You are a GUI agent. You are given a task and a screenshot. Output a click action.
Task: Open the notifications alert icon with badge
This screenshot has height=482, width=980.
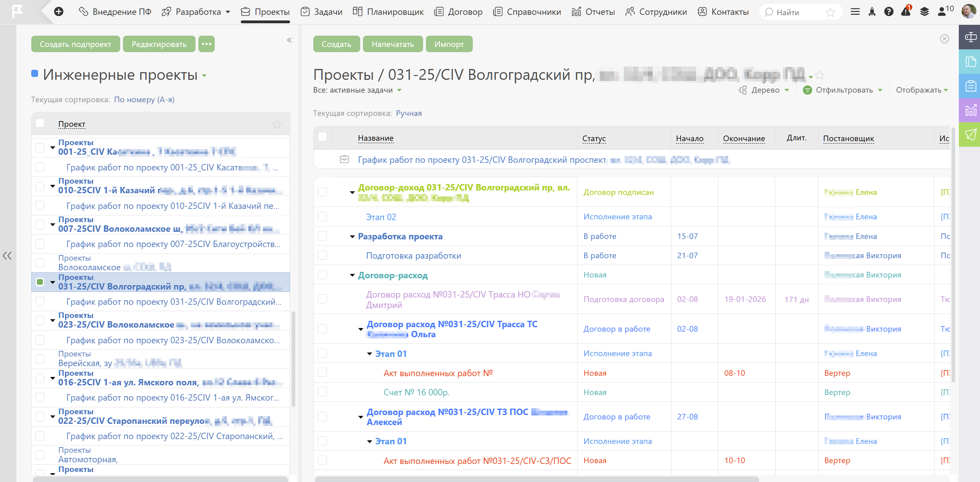(x=906, y=11)
